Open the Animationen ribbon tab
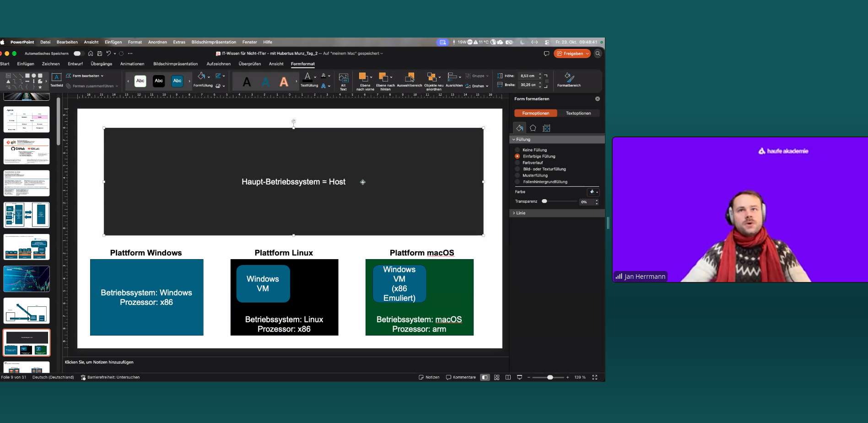This screenshot has height=423, width=868. 132,64
